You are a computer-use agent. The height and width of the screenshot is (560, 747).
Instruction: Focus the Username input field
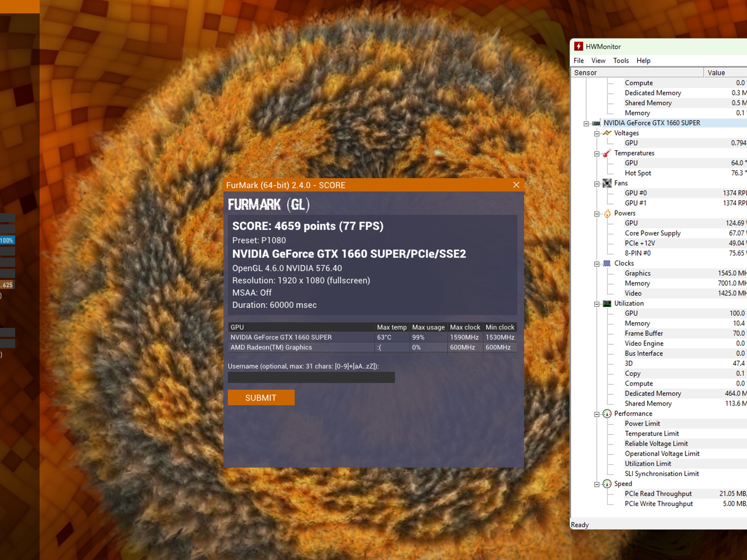coord(311,377)
